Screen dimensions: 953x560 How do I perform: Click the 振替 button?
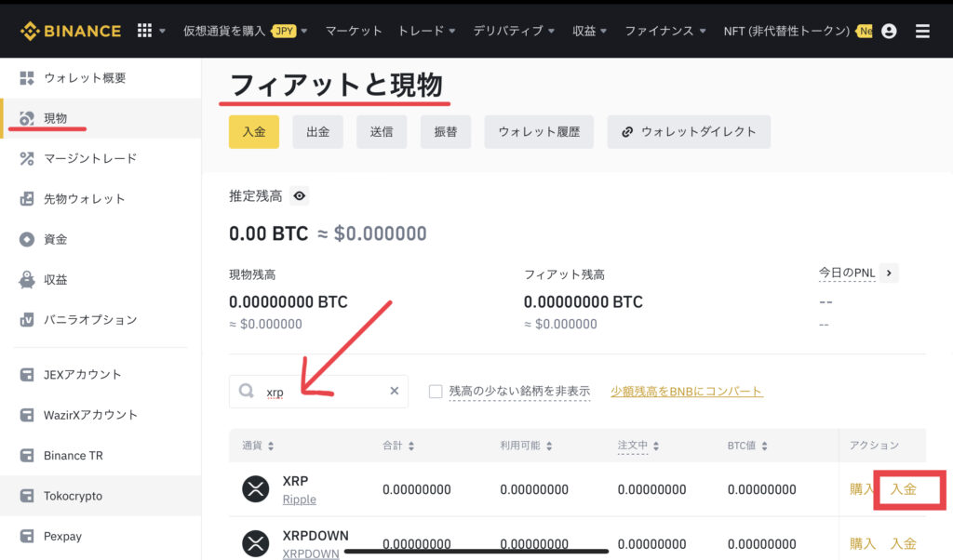coord(446,132)
